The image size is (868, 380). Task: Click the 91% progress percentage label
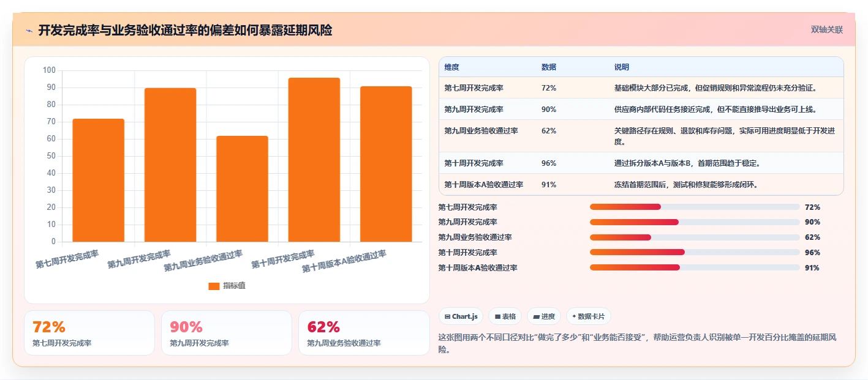[x=813, y=268]
